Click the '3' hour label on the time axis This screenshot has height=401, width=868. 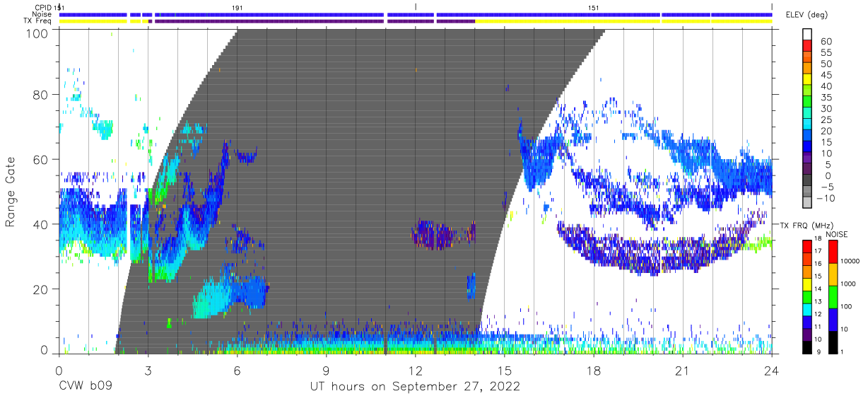(148, 371)
